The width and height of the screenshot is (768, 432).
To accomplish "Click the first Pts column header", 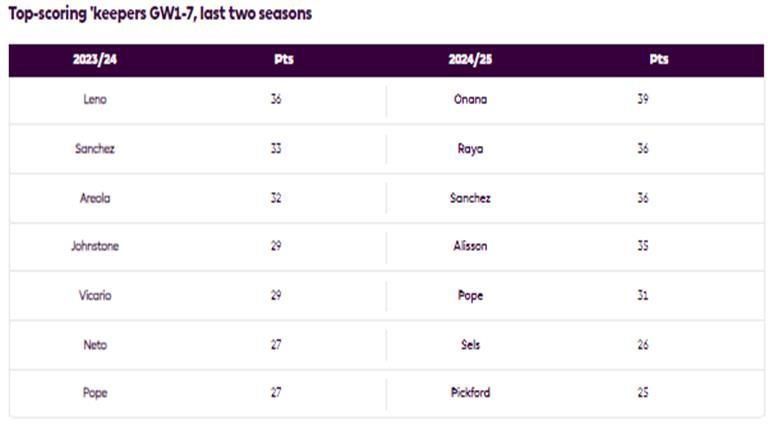I will pos(283,60).
